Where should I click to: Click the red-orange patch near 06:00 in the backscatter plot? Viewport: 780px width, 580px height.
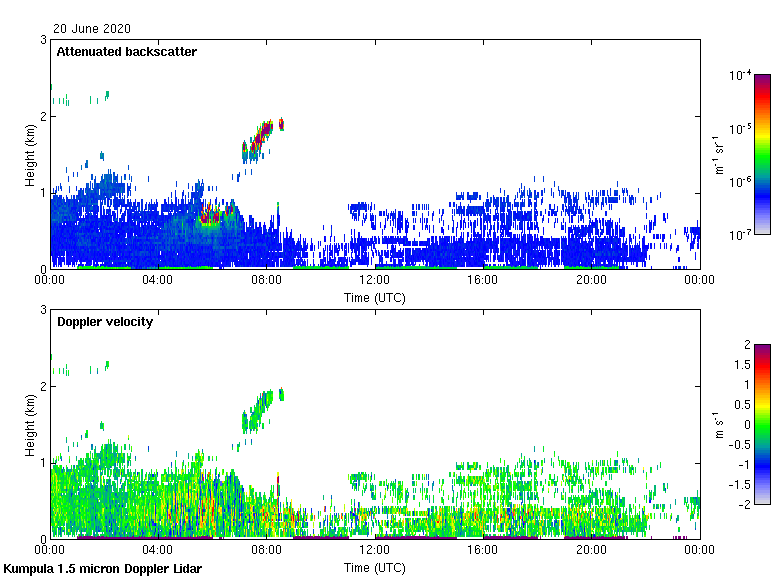click(210, 216)
